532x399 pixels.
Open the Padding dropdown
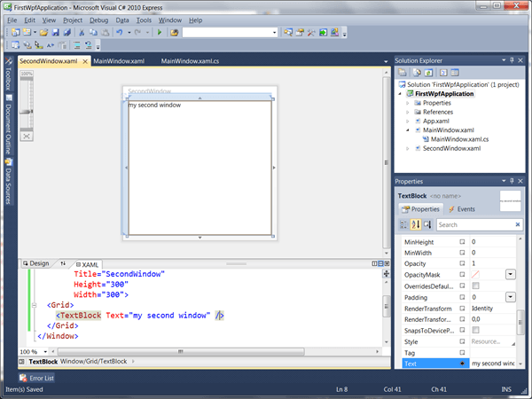(511, 297)
